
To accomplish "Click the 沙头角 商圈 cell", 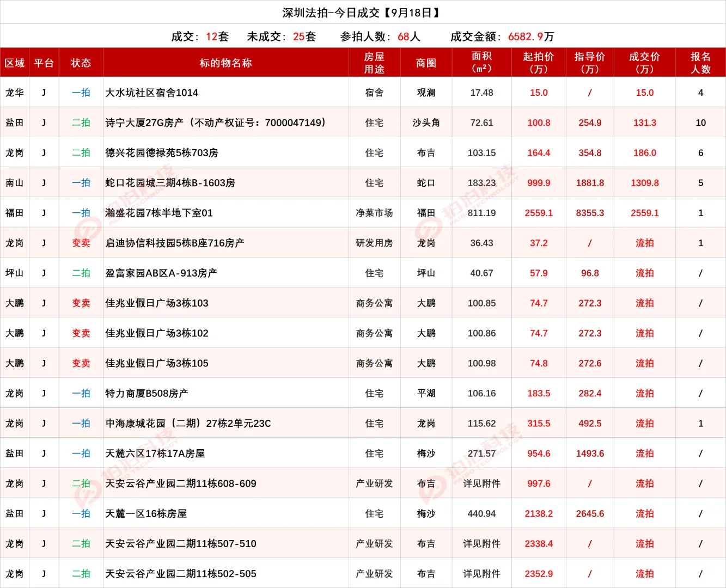I will tap(426, 122).
